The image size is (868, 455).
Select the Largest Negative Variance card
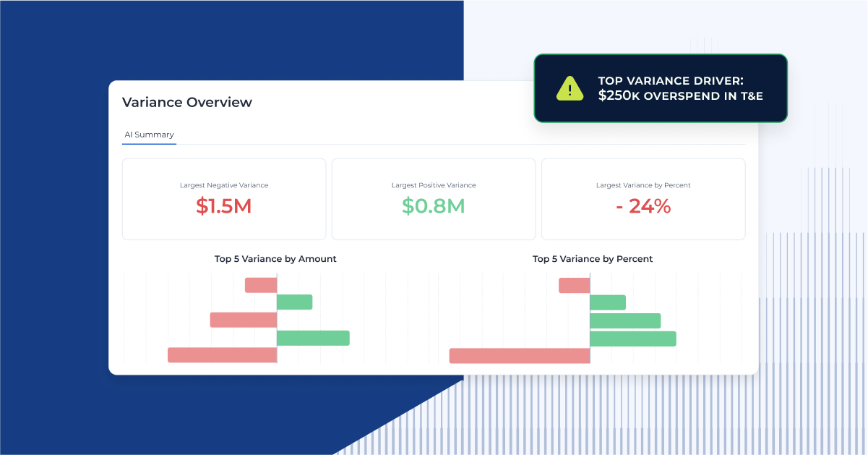click(224, 198)
